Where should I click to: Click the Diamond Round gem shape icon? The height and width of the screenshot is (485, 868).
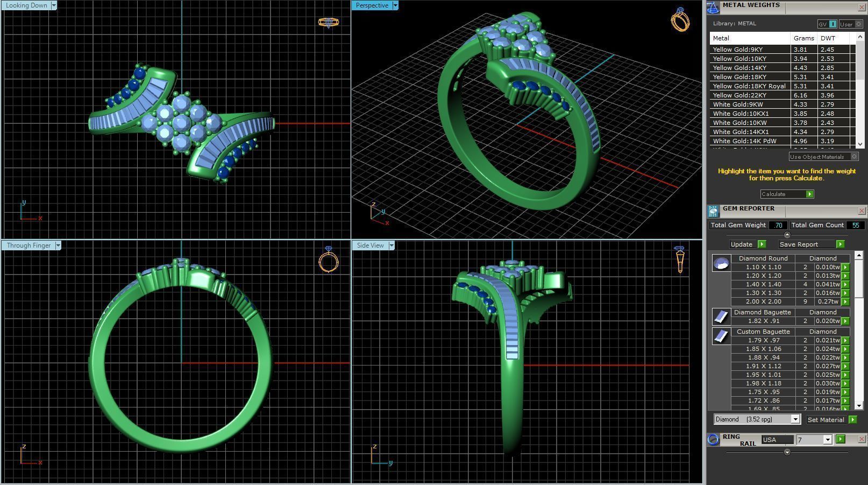721,263
